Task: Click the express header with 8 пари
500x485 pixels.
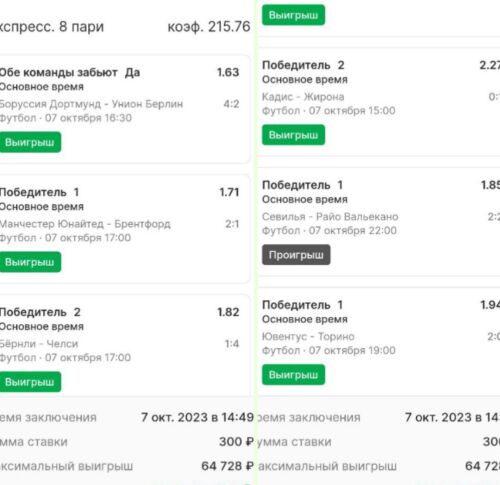Action: (x=52, y=27)
